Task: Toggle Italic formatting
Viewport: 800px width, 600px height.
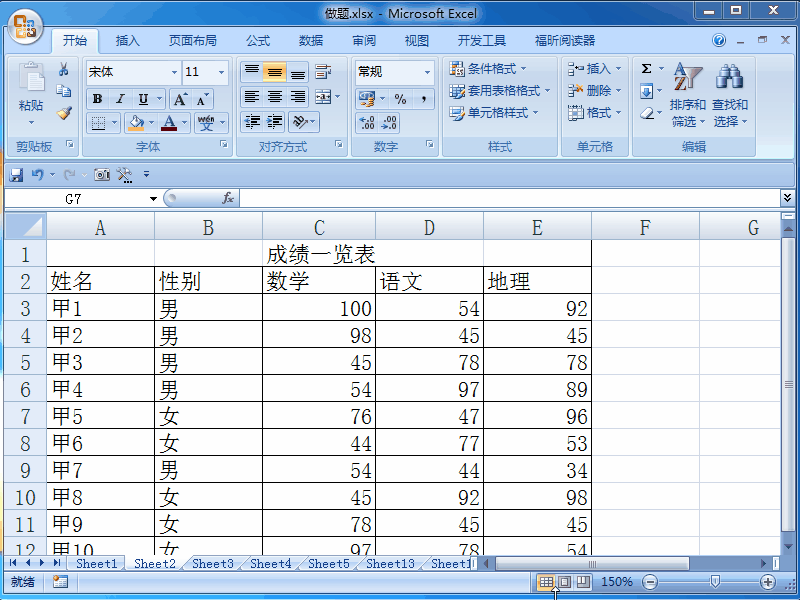Action: click(120, 99)
